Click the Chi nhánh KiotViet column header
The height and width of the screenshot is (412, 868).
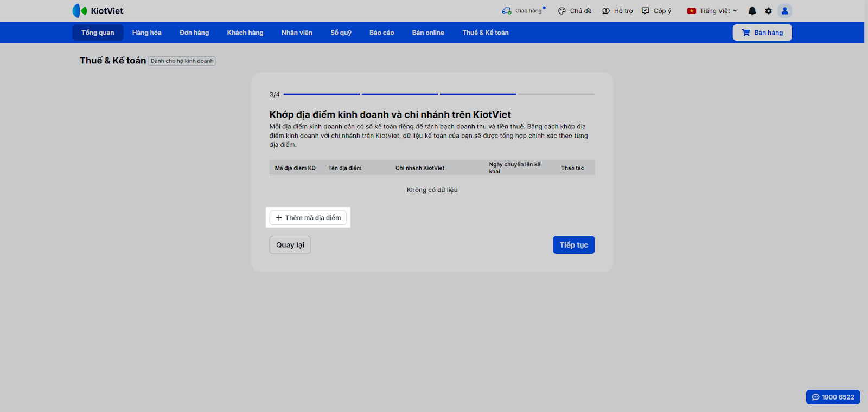(x=420, y=168)
